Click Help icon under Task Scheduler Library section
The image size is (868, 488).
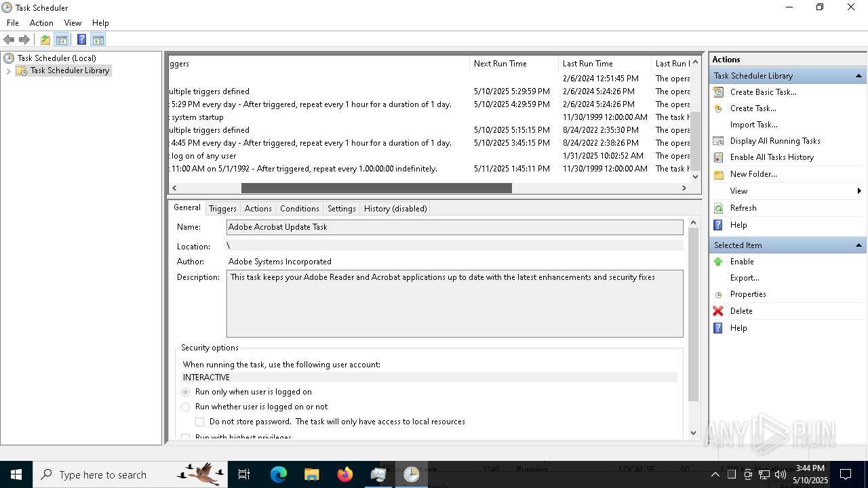click(x=718, y=225)
